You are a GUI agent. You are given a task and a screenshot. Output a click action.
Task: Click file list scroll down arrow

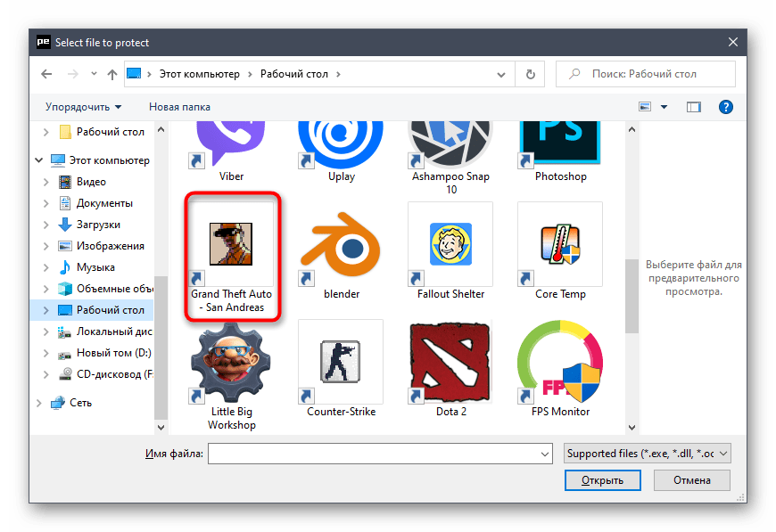coord(632,428)
